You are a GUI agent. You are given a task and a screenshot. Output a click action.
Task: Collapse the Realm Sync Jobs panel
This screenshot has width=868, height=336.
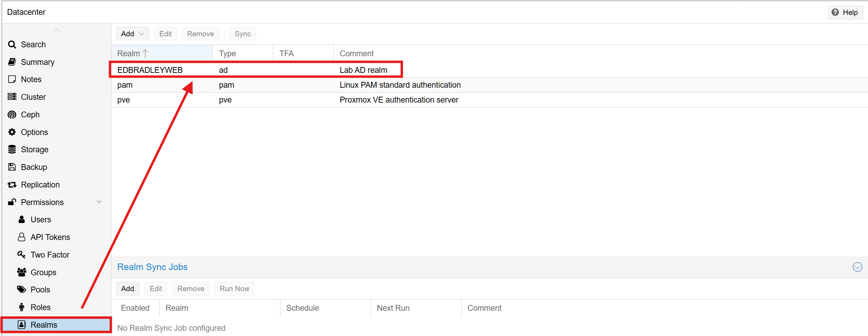pos(857,267)
